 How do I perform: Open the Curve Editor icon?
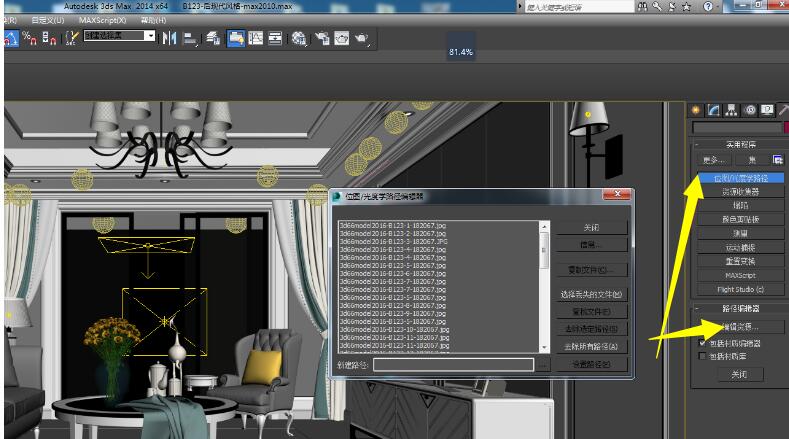[x=256, y=38]
